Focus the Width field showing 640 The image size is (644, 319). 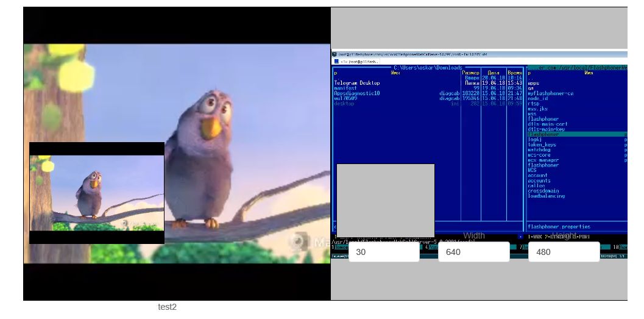(473, 252)
